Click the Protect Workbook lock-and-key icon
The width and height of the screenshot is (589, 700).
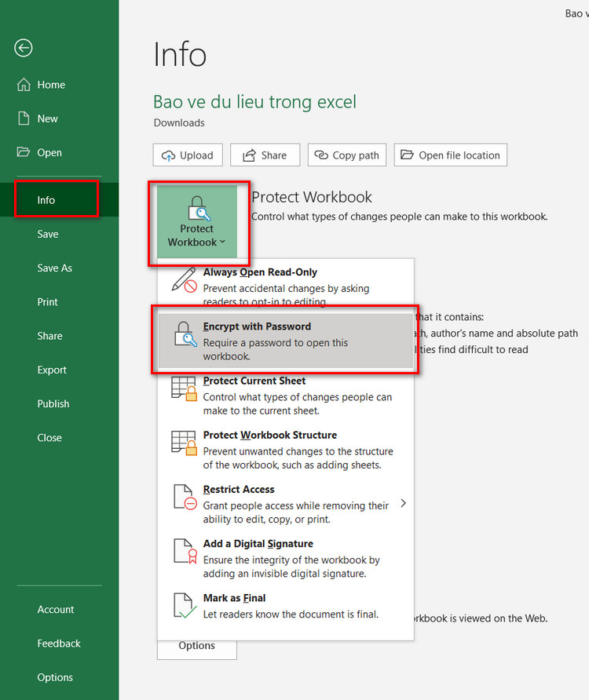pos(199,209)
